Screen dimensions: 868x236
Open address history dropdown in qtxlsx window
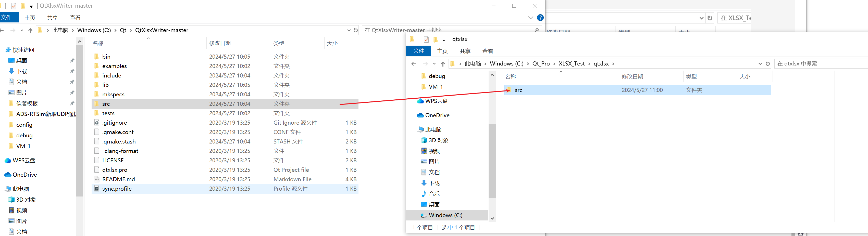(760, 64)
